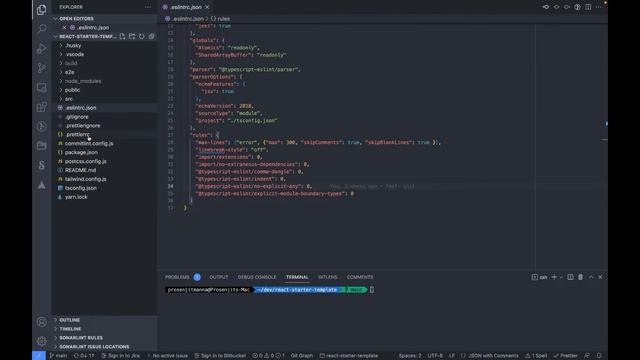Open the editor more actions menu
The image size is (640, 360).
coord(598,7)
